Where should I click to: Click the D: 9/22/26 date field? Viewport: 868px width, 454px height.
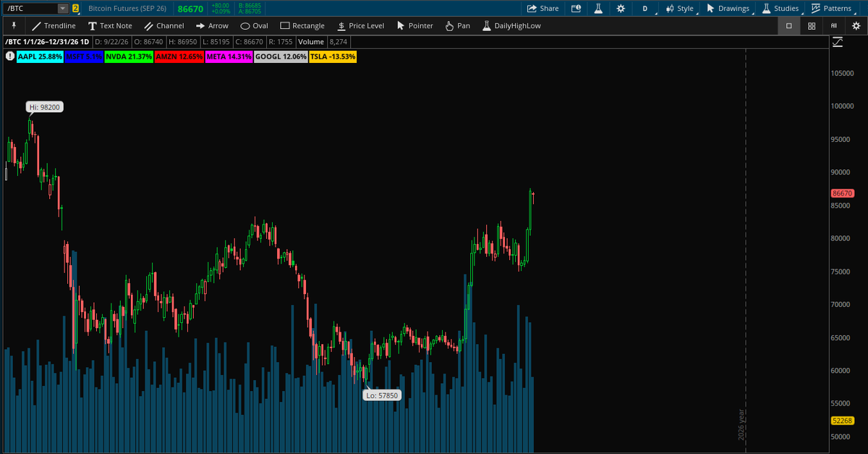point(112,42)
